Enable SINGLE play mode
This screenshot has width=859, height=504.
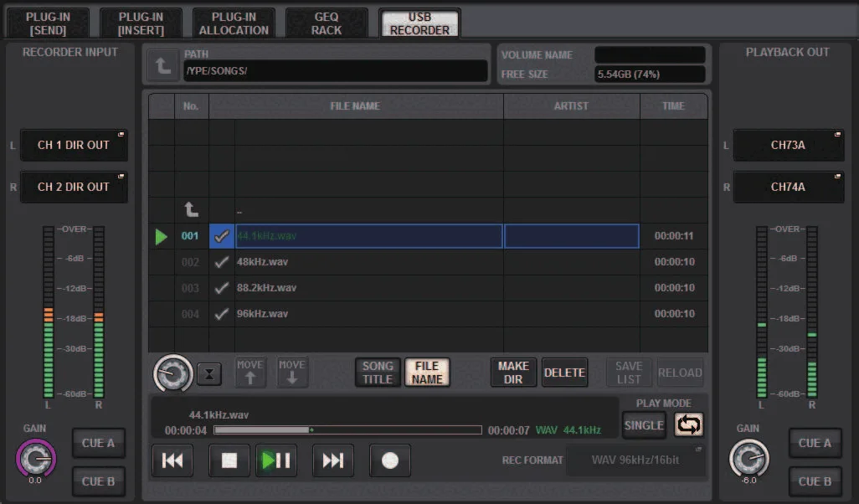pos(645,425)
